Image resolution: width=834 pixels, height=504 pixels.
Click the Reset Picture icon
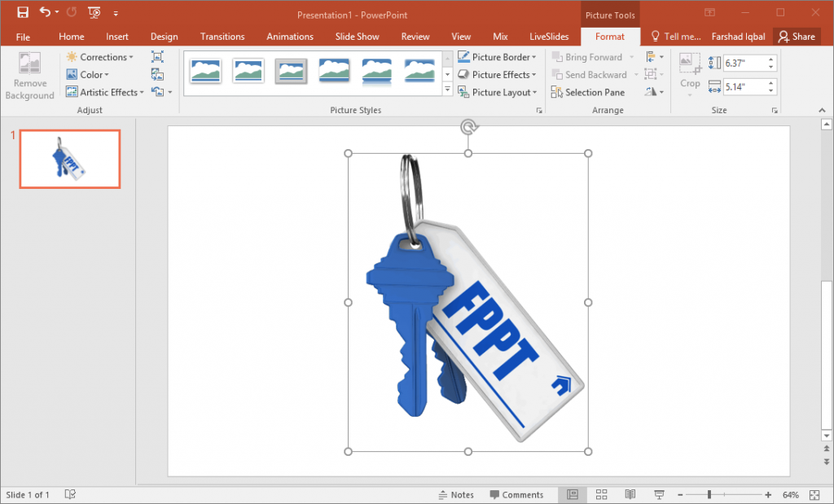pyautogui.click(x=157, y=91)
